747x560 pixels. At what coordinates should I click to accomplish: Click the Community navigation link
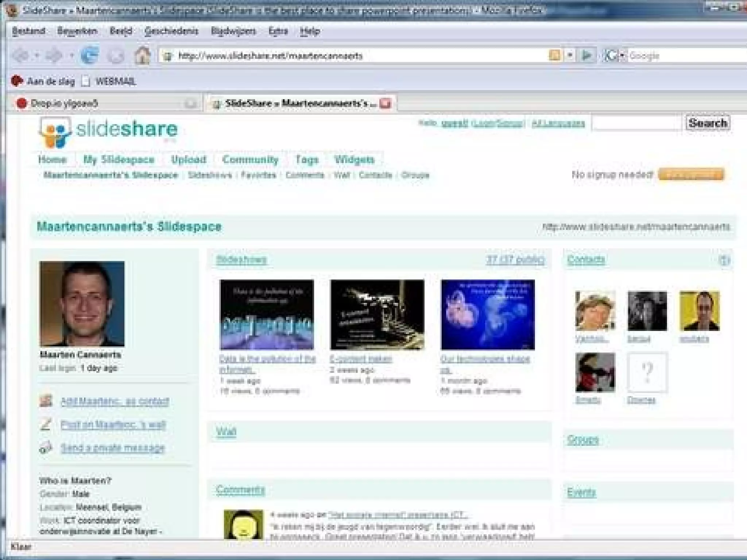tap(250, 159)
